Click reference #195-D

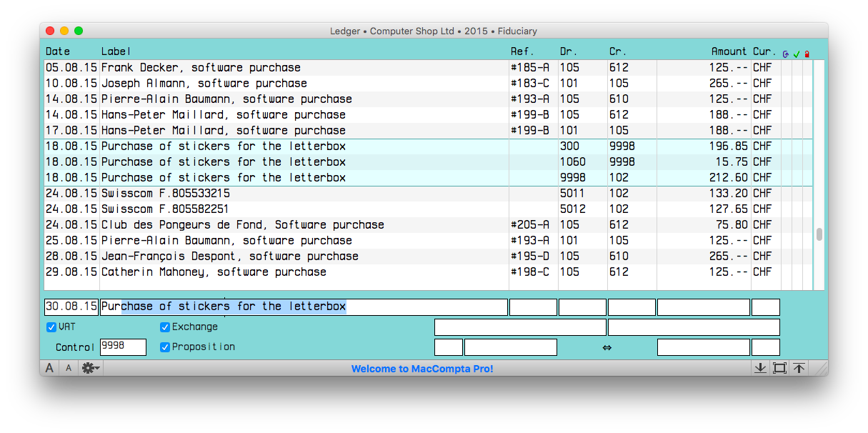click(x=530, y=257)
